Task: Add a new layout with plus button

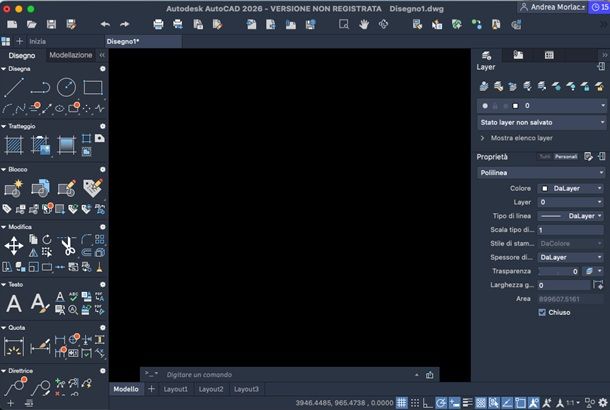Action: [151, 389]
